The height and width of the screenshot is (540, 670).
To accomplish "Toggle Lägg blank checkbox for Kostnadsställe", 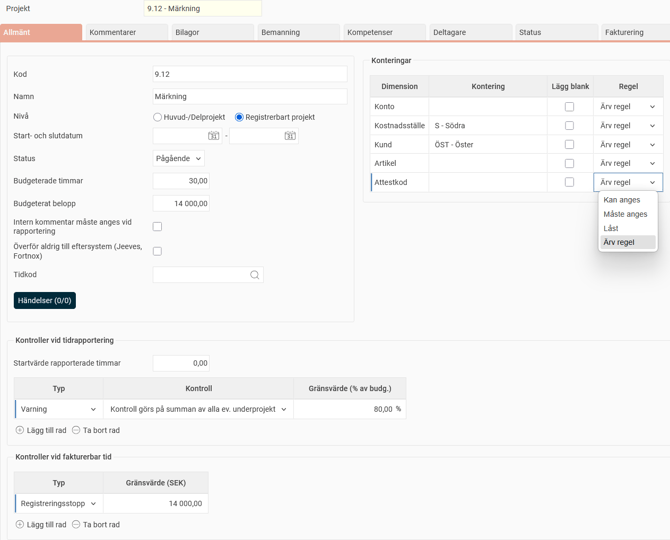I will point(569,126).
